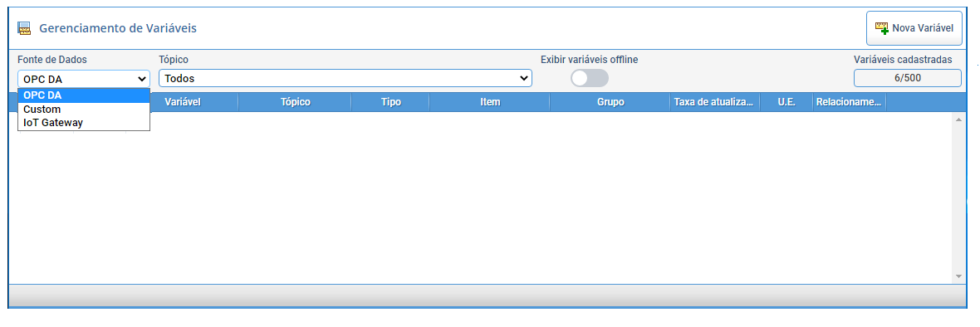This screenshot has height=327, width=980.
Task: Select OPC DA option in list
Action: [x=84, y=95]
